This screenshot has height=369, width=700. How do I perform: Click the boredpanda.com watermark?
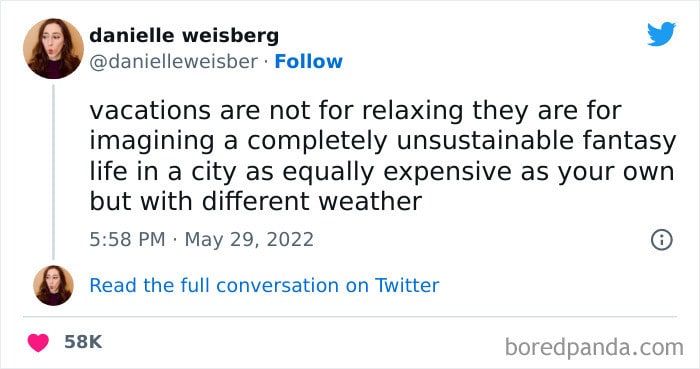point(594,348)
